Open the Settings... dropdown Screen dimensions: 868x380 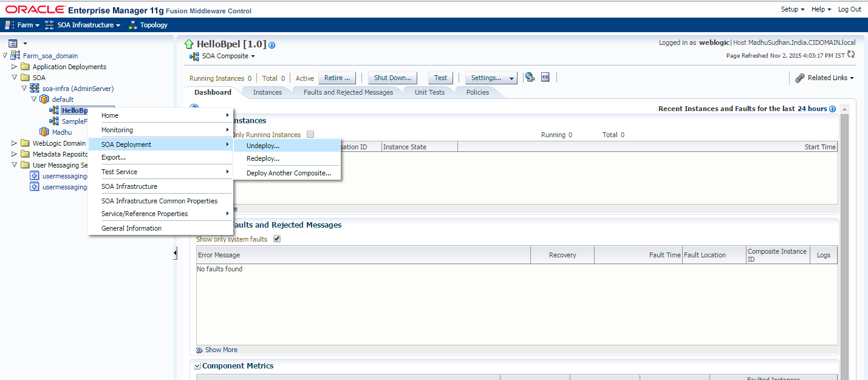pos(491,78)
